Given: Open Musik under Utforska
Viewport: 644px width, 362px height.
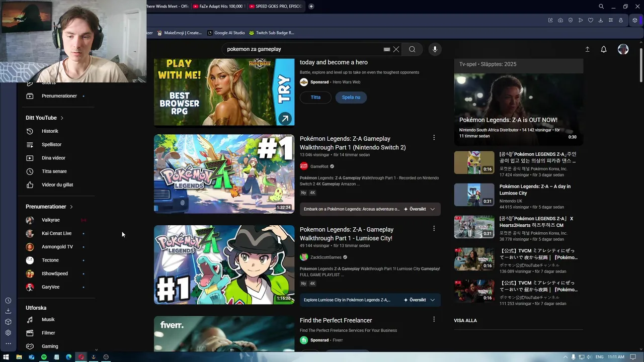Looking at the screenshot, I should (x=56, y=320).
